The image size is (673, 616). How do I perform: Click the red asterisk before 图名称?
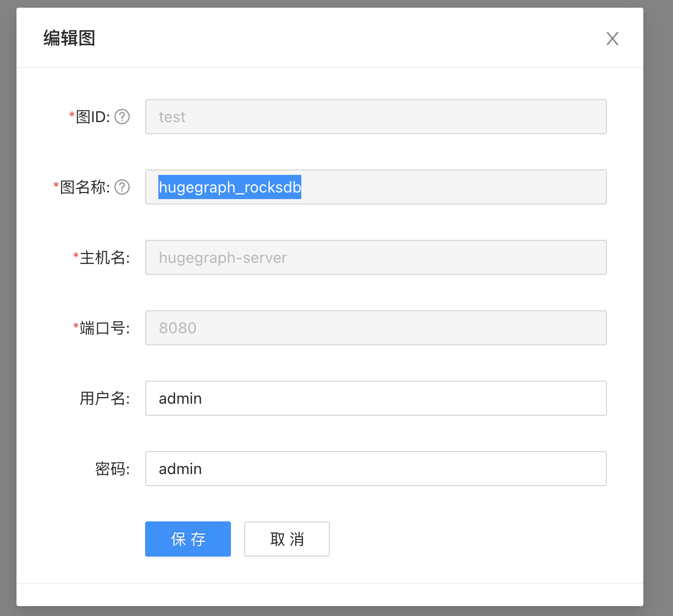[56, 186]
